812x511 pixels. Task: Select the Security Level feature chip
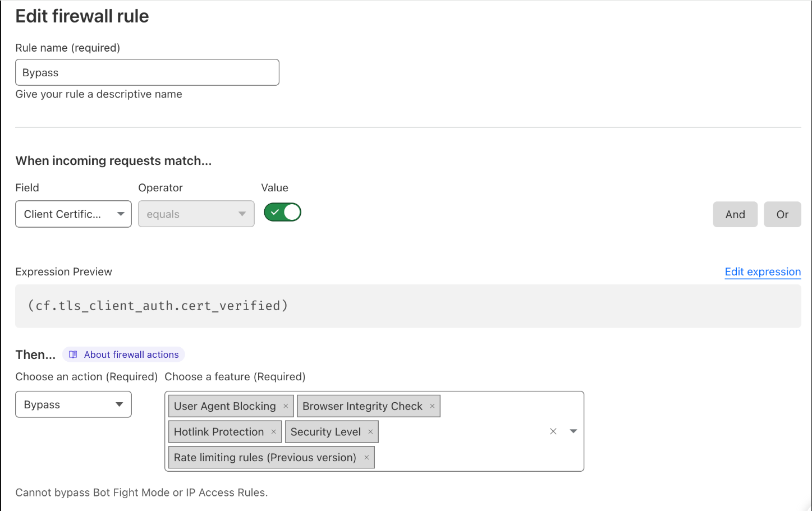pos(325,432)
